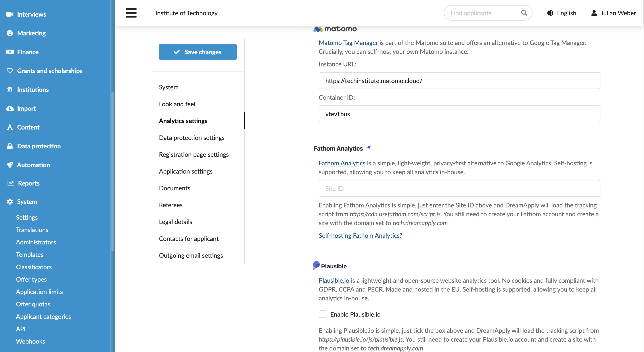Toggle the hamburger menu icon

pyautogui.click(x=131, y=13)
